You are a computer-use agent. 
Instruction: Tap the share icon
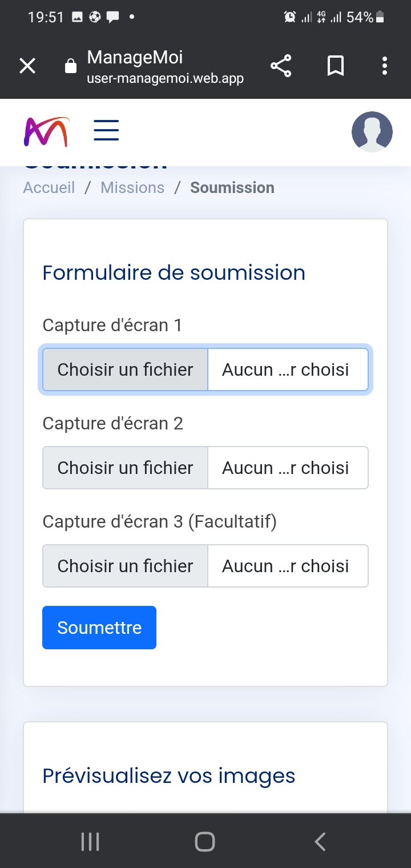(x=281, y=66)
